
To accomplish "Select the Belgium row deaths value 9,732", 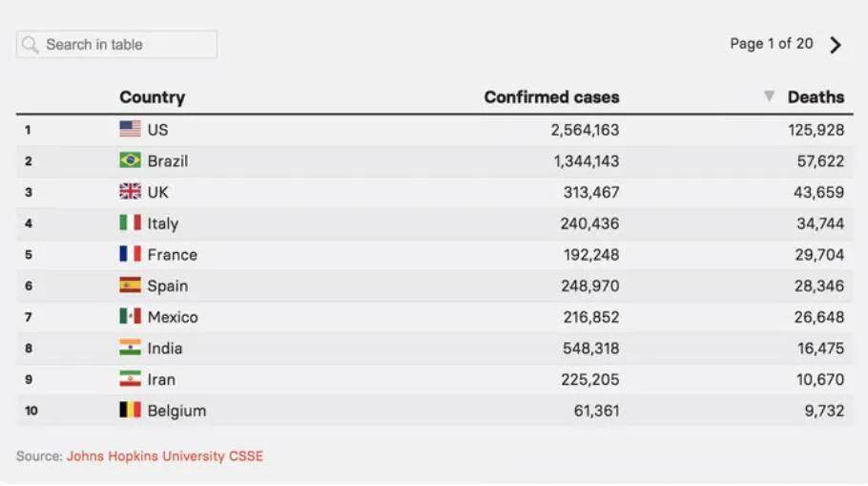I will coord(820,411).
